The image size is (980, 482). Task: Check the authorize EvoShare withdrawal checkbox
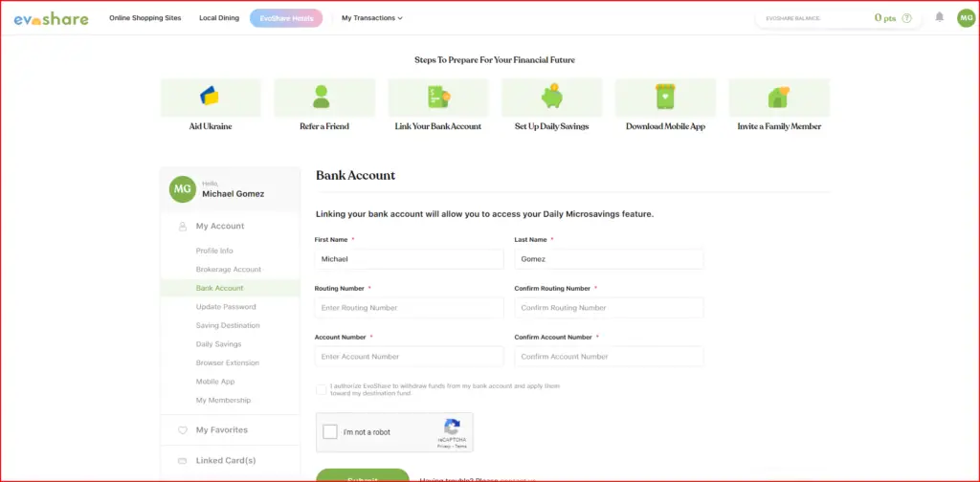(x=322, y=389)
